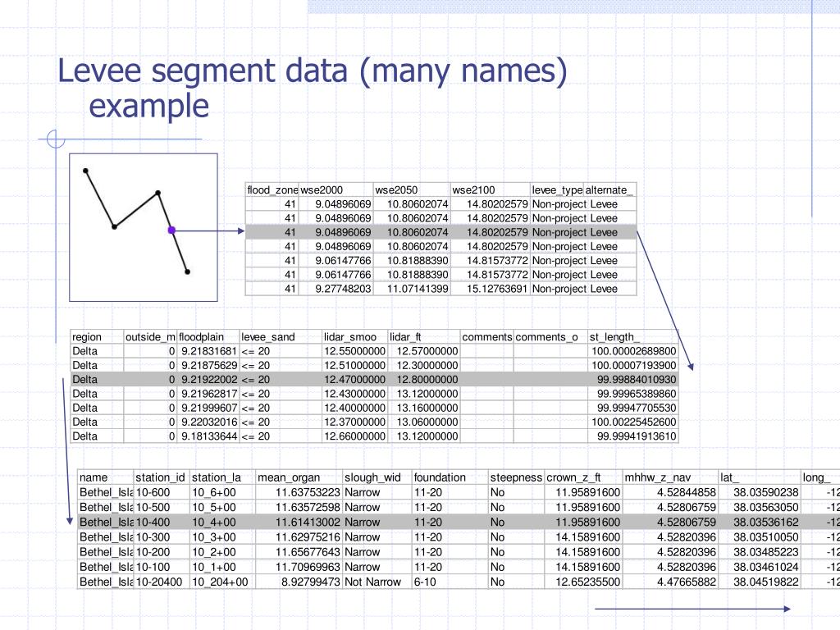The width and height of the screenshot is (840, 630).
Task: Select cell value 9.27748203
Action: (x=343, y=289)
